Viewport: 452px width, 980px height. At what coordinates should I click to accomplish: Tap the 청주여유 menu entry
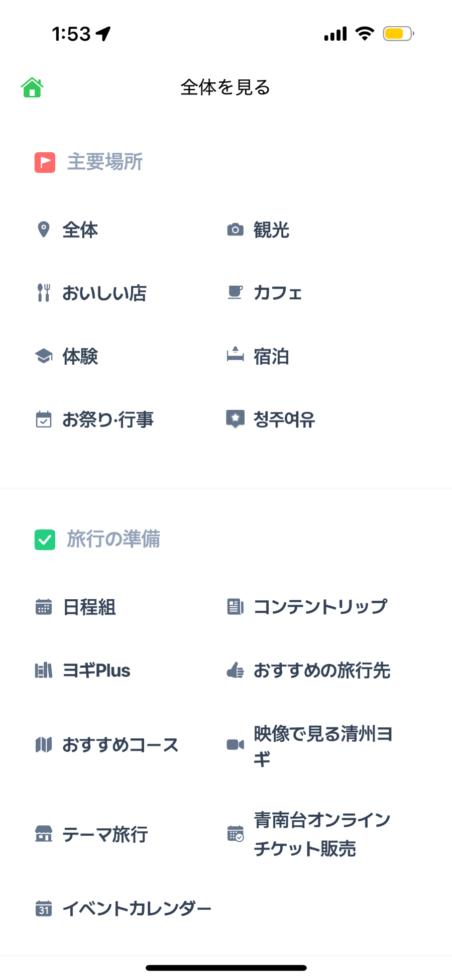(x=284, y=419)
